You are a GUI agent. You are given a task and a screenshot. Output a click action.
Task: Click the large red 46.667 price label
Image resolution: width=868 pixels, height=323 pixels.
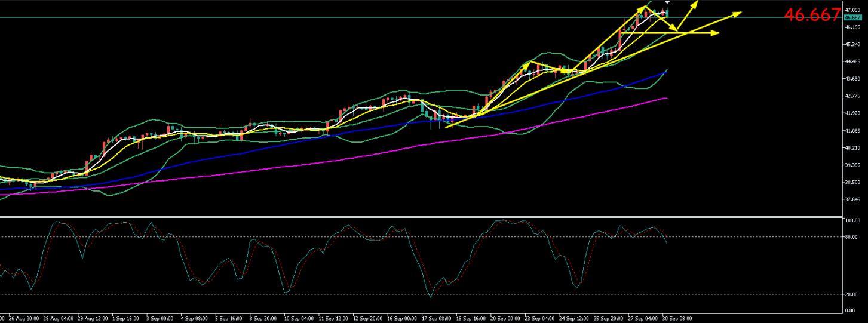[x=812, y=15]
